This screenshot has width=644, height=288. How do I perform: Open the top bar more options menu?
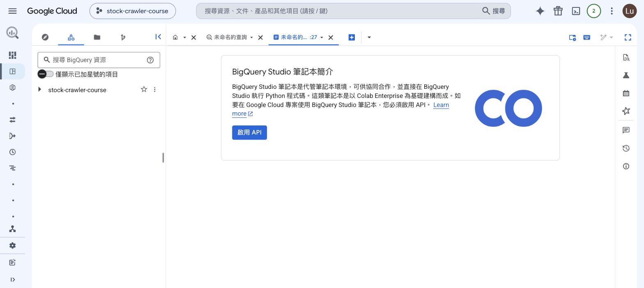coord(612,11)
